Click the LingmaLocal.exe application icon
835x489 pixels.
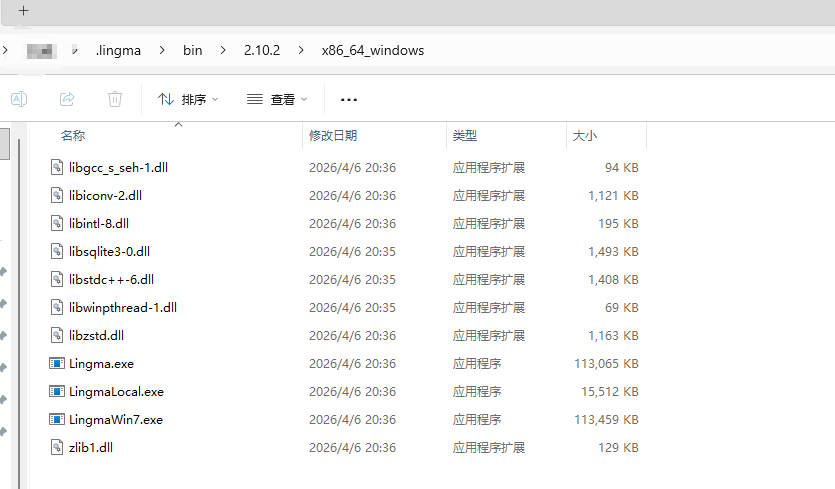pos(57,392)
